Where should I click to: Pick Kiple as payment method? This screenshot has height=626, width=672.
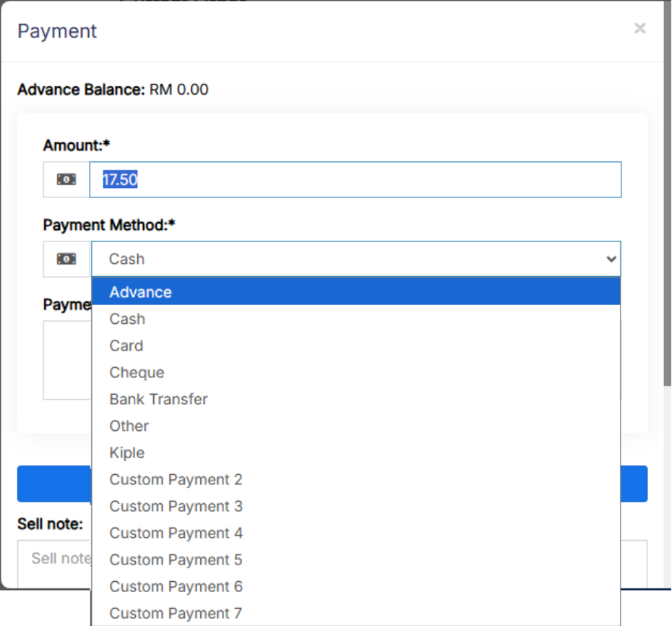pyautogui.click(x=126, y=453)
